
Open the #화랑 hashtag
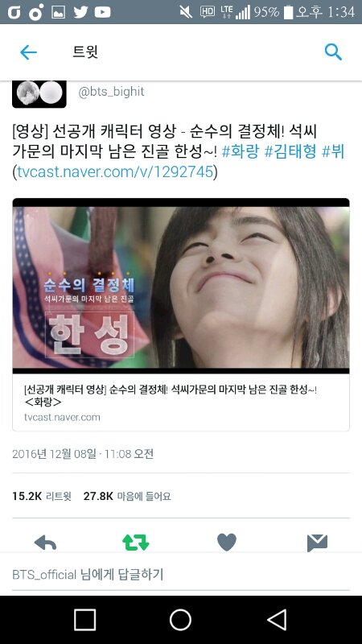[x=240, y=152]
